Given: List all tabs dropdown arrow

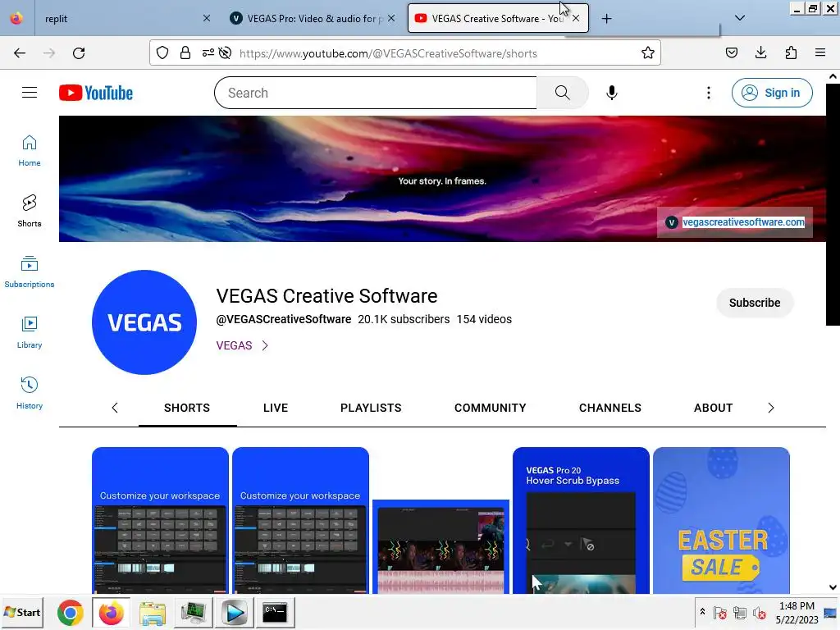Looking at the screenshot, I should pyautogui.click(x=740, y=18).
